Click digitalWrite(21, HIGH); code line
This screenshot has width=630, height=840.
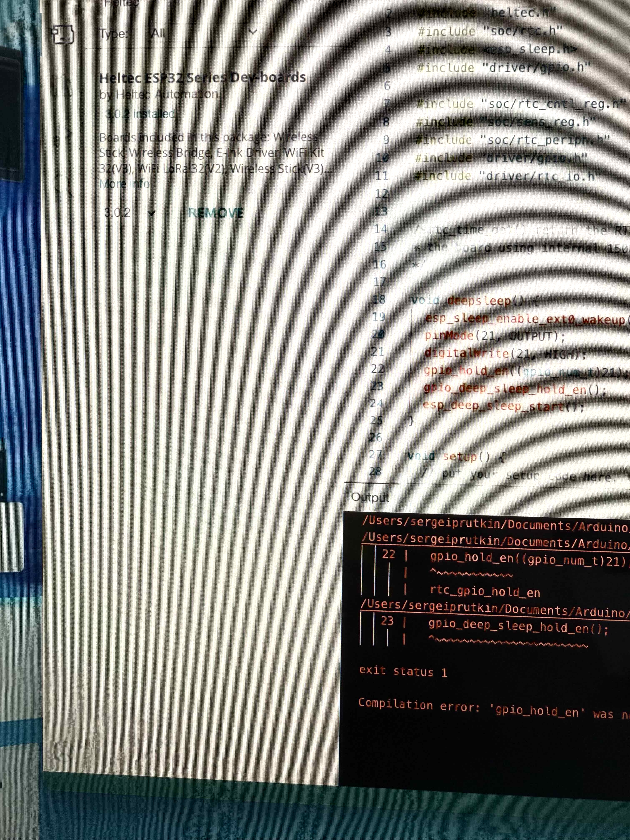pos(505,354)
